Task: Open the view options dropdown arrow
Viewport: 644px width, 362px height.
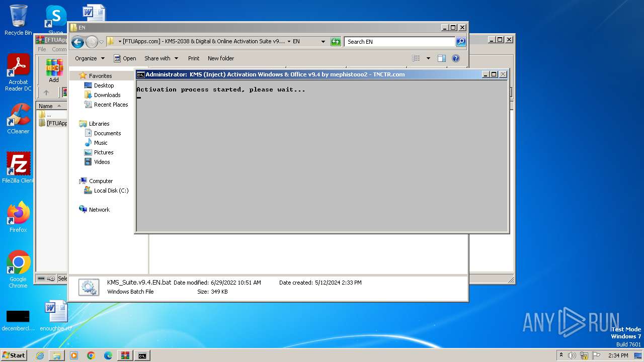Action: click(428, 58)
